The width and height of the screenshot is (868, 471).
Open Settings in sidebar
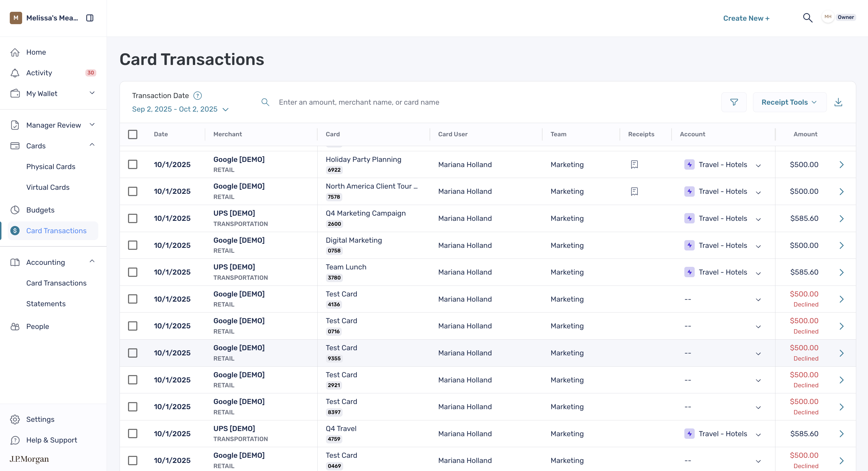point(40,420)
